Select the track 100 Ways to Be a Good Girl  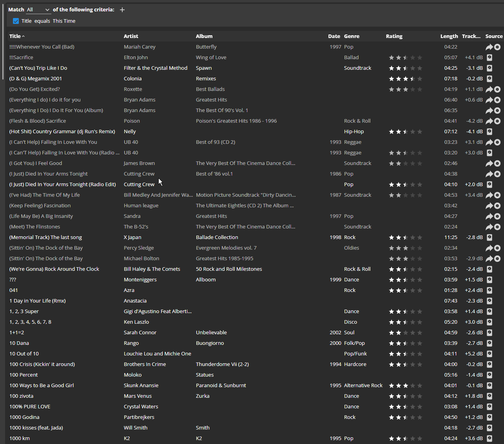pos(42,386)
